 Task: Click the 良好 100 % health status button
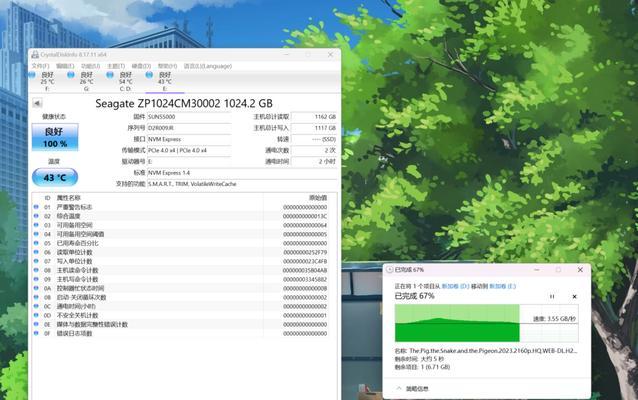55,137
